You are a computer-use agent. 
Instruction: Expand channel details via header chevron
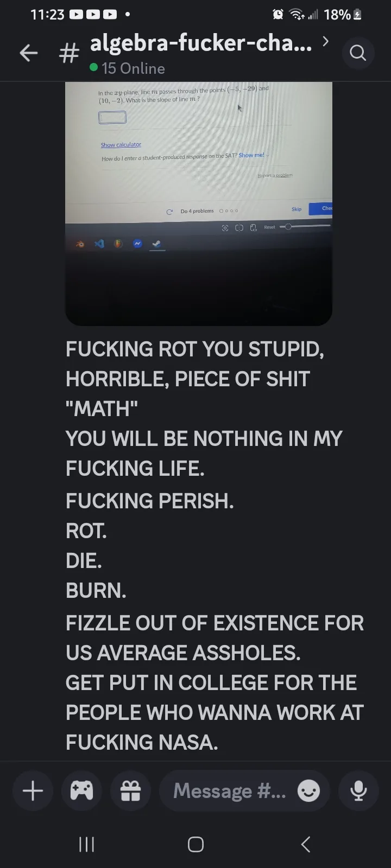(325, 41)
